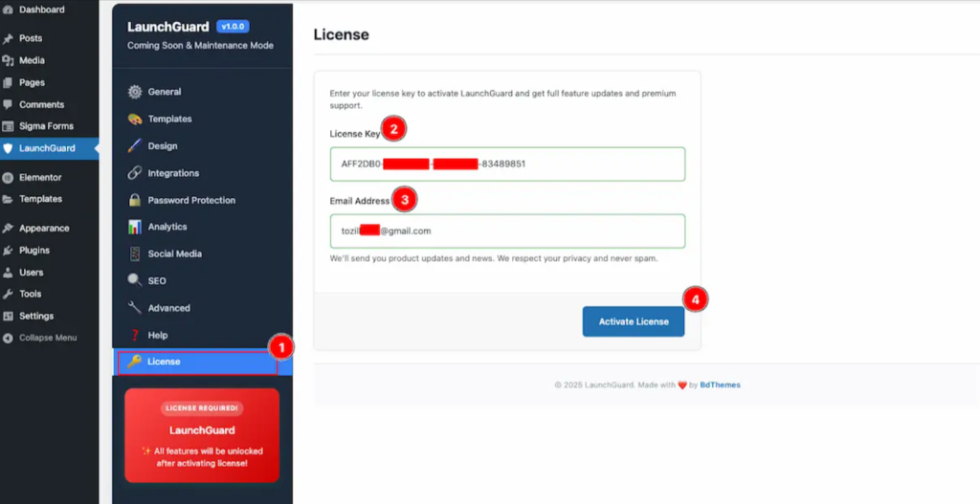The height and width of the screenshot is (504, 980).
Task: Click the '© 2025 LaunchGuard' footer text
Action: 594,385
